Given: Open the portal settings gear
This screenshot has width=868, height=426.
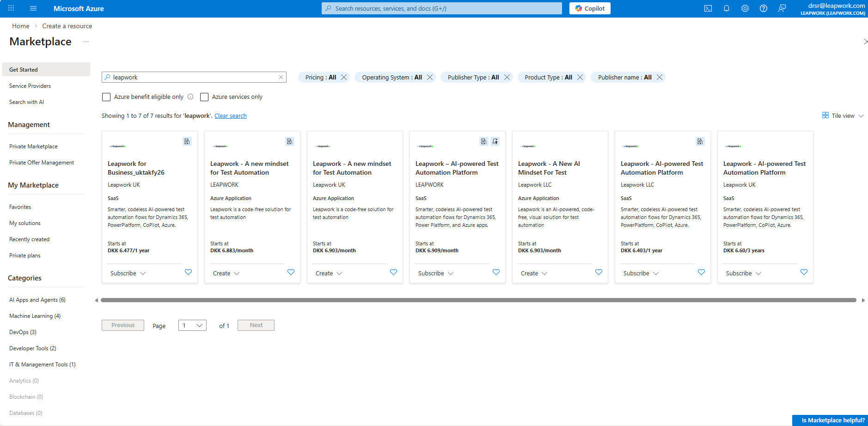Looking at the screenshot, I should (745, 8).
